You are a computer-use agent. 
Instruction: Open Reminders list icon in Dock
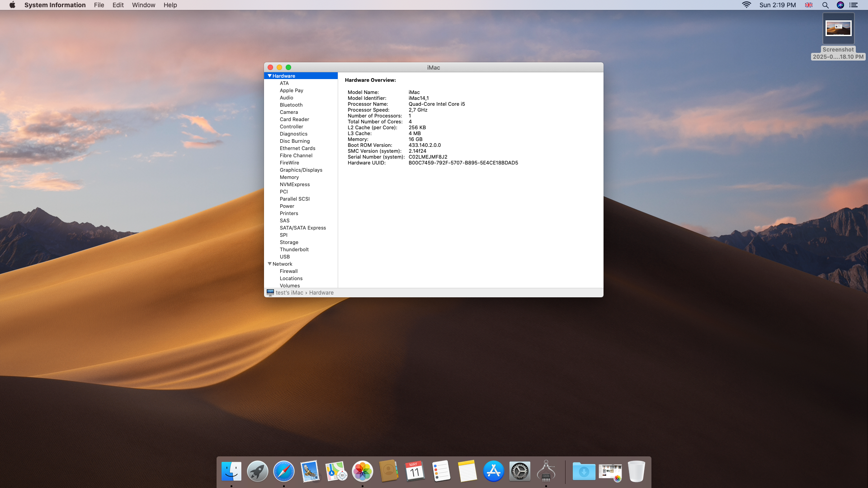tap(441, 471)
